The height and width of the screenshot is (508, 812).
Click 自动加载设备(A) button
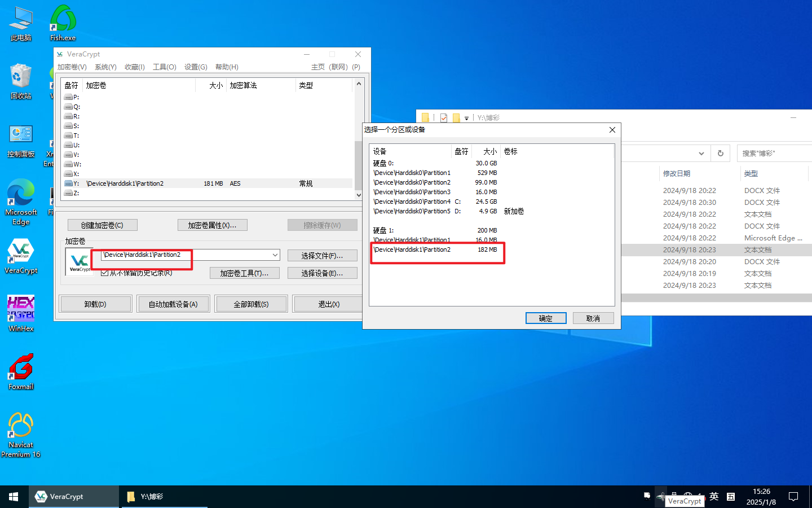click(x=173, y=304)
